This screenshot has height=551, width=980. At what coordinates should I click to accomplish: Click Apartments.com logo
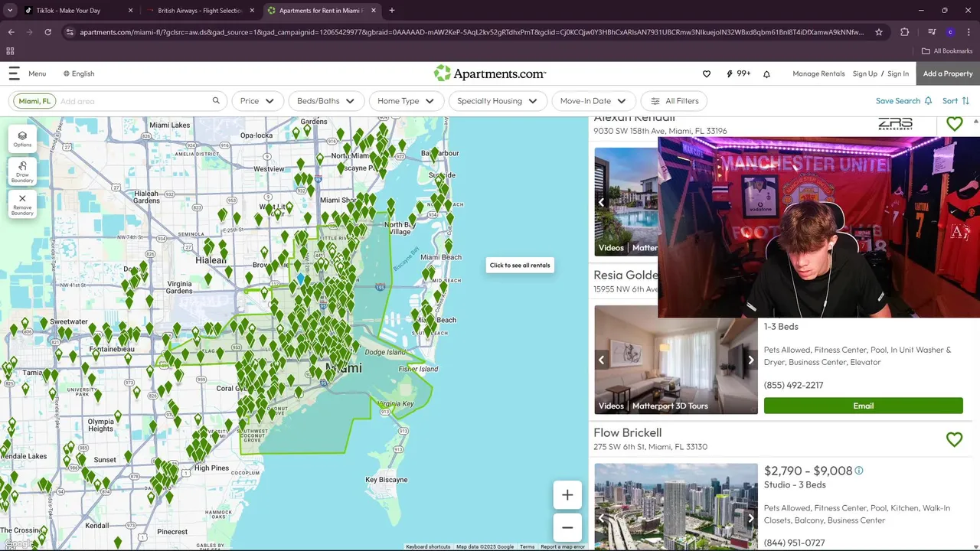tap(490, 73)
